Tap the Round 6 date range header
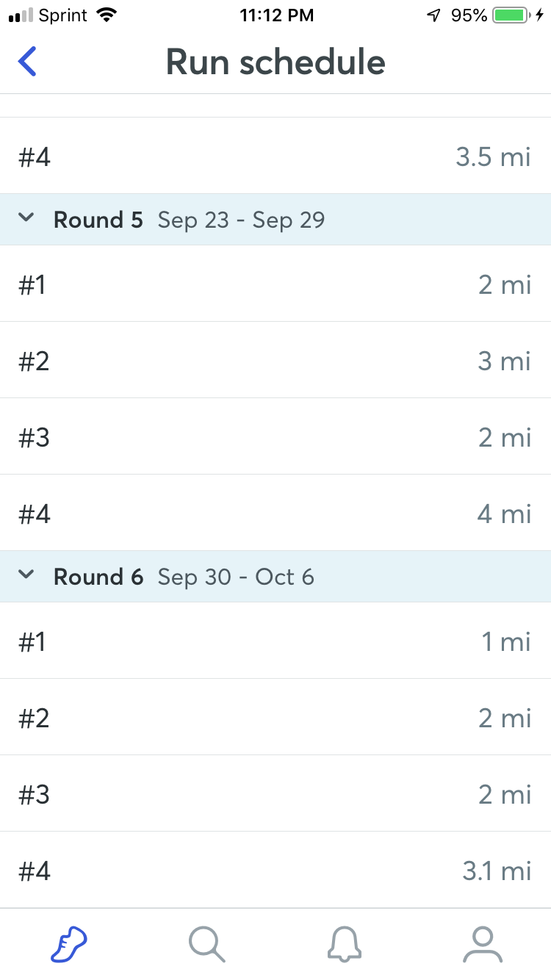This screenshot has height=980, width=551. click(x=236, y=577)
